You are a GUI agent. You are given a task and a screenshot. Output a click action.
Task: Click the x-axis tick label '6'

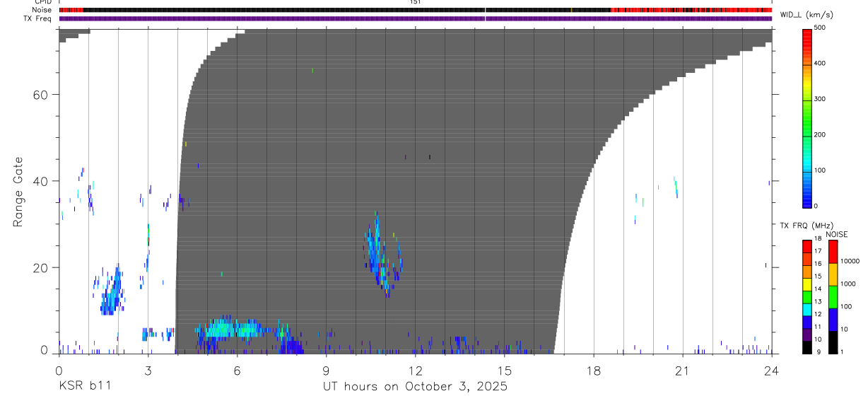(237, 371)
